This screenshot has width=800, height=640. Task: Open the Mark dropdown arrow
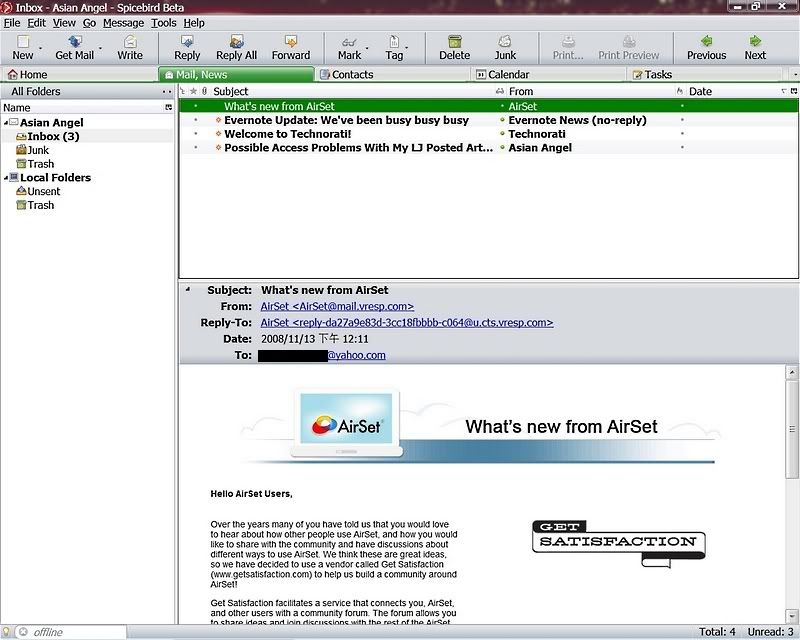367,48
